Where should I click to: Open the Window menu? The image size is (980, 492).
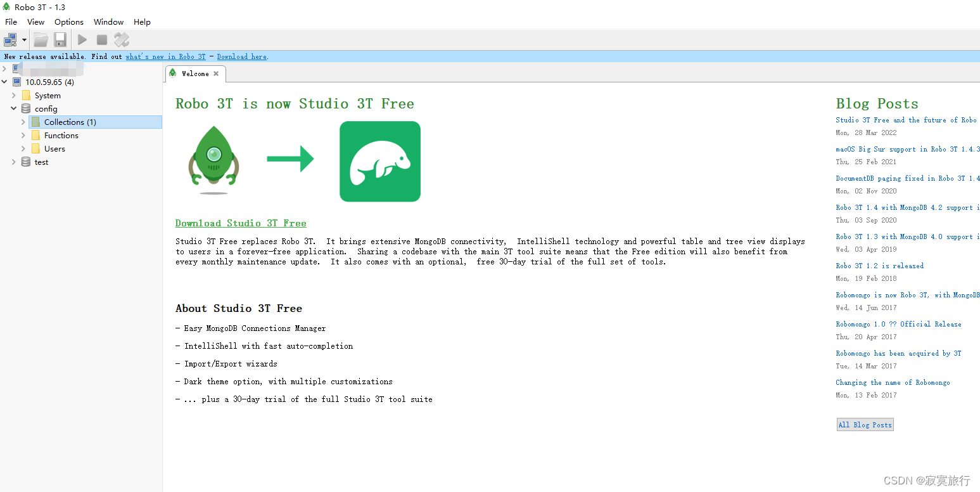(x=109, y=22)
